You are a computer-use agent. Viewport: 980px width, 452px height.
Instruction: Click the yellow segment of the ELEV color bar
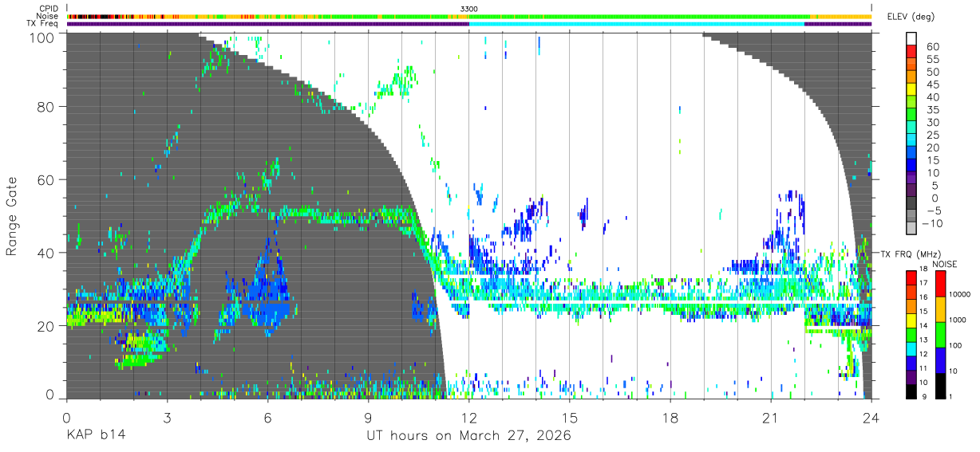(911, 88)
